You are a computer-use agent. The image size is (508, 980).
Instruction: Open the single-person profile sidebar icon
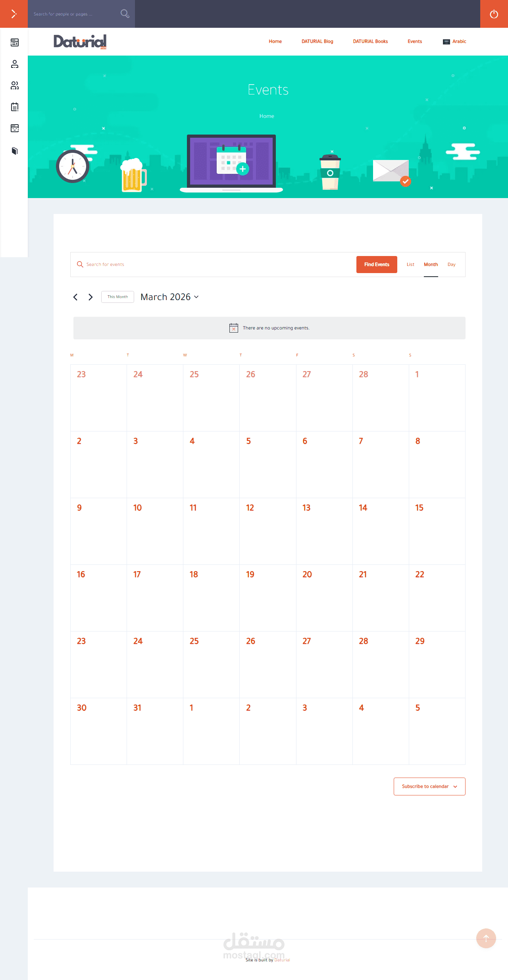point(15,64)
